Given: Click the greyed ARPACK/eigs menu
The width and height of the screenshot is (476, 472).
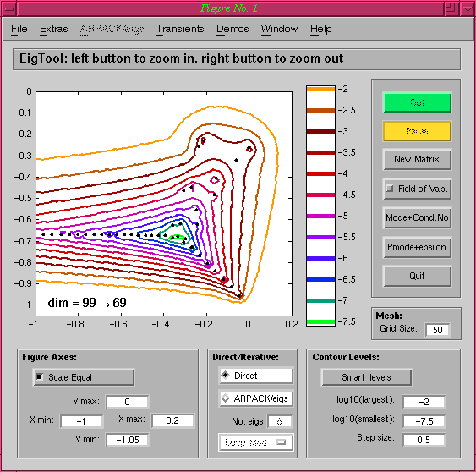Looking at the screenshot, I should [x=112, y=29].
